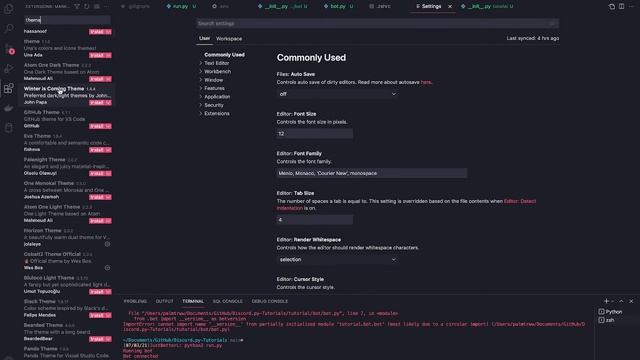Edit the Font Family text field

(372, 173)
